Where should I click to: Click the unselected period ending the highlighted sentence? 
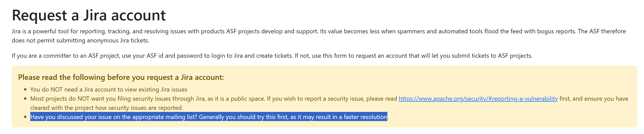(x=388, y=117)
